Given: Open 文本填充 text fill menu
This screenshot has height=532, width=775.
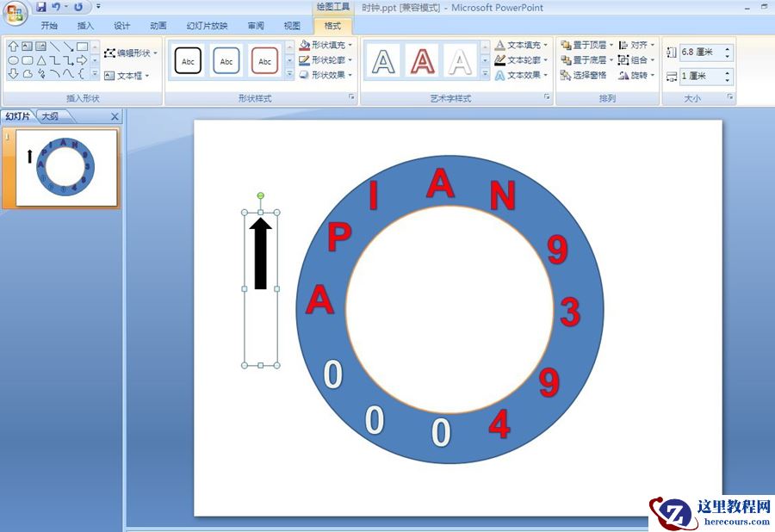Looking at the screenshot, I should pos(522,45).
